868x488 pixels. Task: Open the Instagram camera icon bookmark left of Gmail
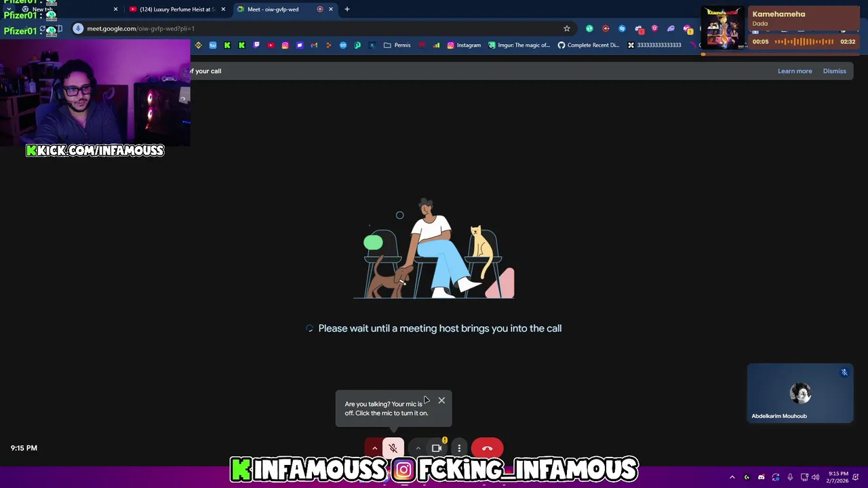click(285, 45)
